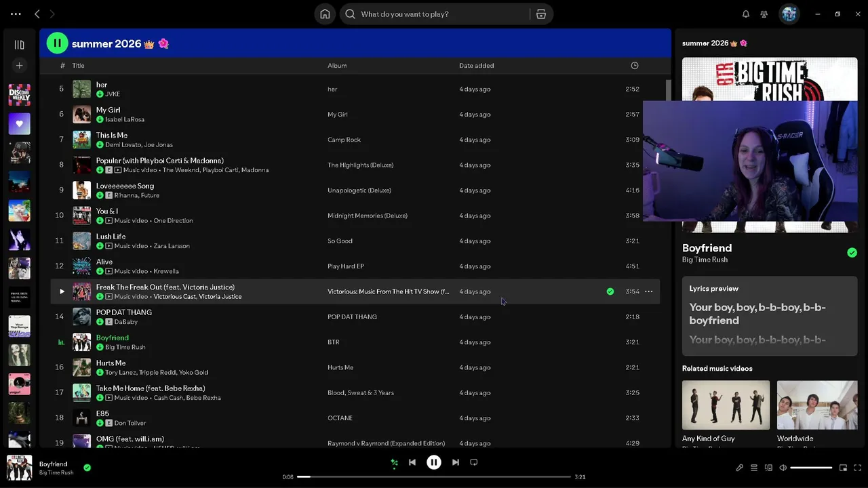The width and height of the screenshot is (868, 488).
Task: Sort by Date added column header
Action: click(476, 66)
